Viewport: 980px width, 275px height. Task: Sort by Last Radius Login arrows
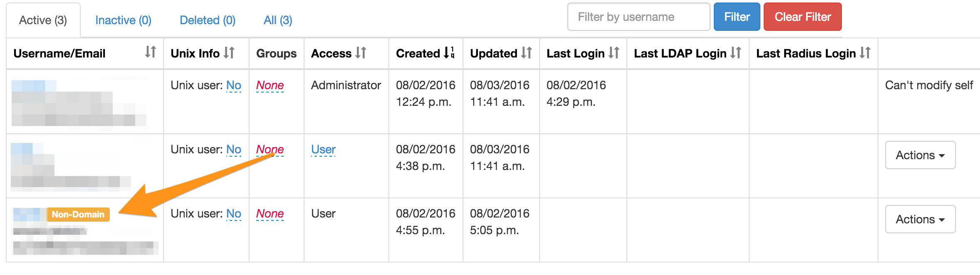[x=865, y=52]
